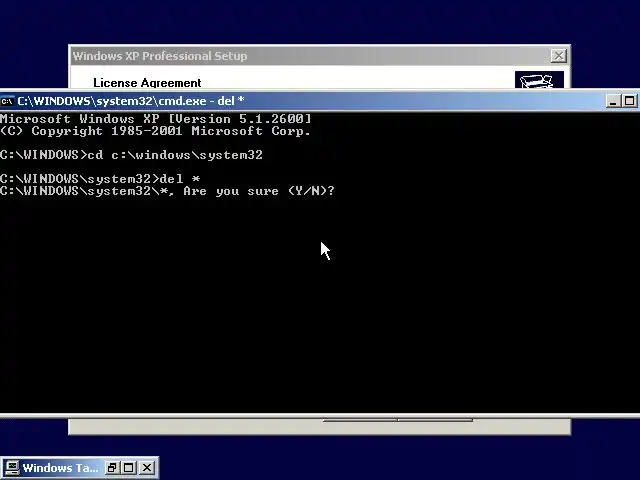Click the License Agreement heading in Setup
The height and width of the screenshot is (480, 640).
tap(147, 83)
